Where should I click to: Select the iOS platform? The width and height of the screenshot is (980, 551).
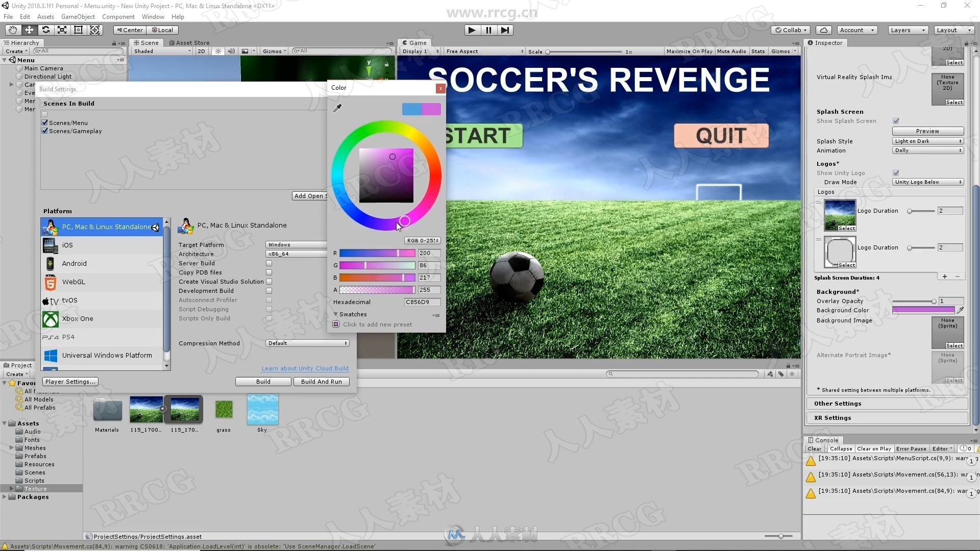pyautogui.click(x=102, y=245)
